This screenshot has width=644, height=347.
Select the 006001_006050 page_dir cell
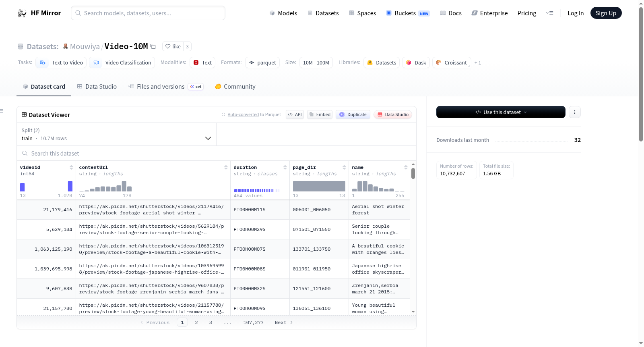coord(319,210)
